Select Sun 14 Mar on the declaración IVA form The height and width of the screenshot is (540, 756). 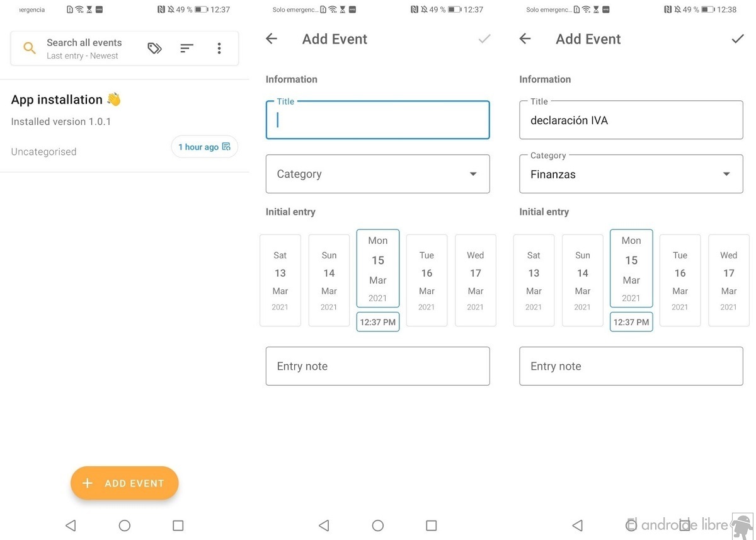[x=582, y=280]
